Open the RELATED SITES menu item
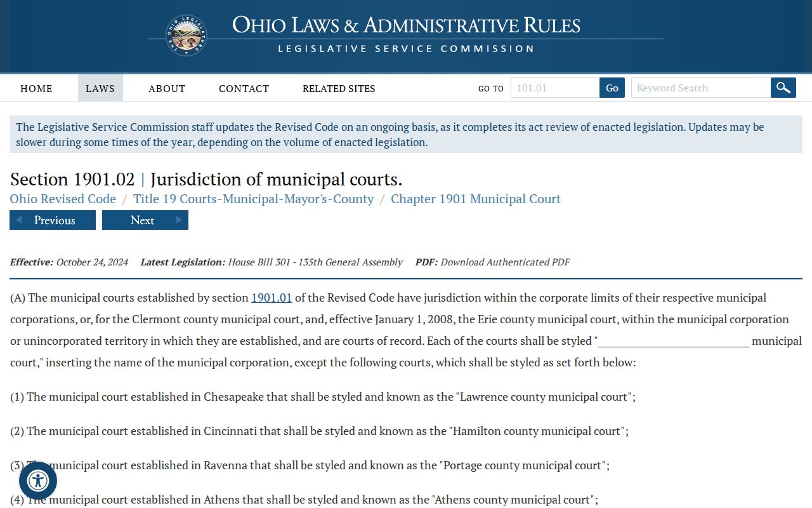 coord(339,88)
